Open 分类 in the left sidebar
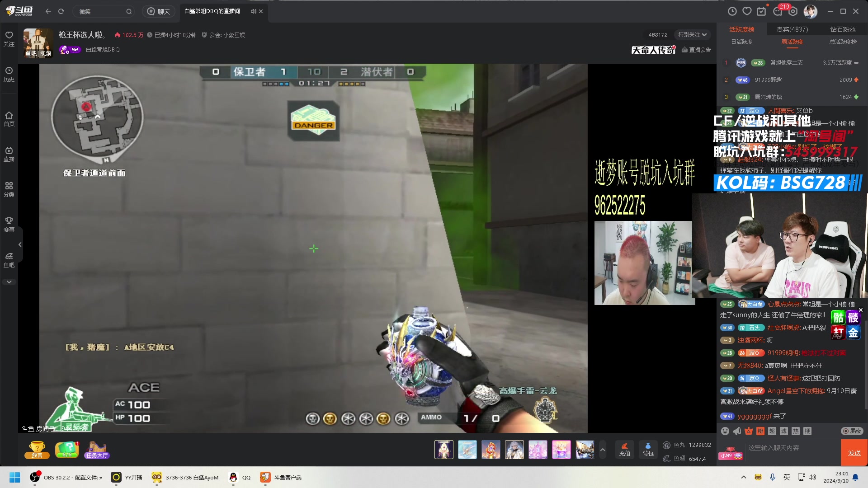 (x=9, y=189)
